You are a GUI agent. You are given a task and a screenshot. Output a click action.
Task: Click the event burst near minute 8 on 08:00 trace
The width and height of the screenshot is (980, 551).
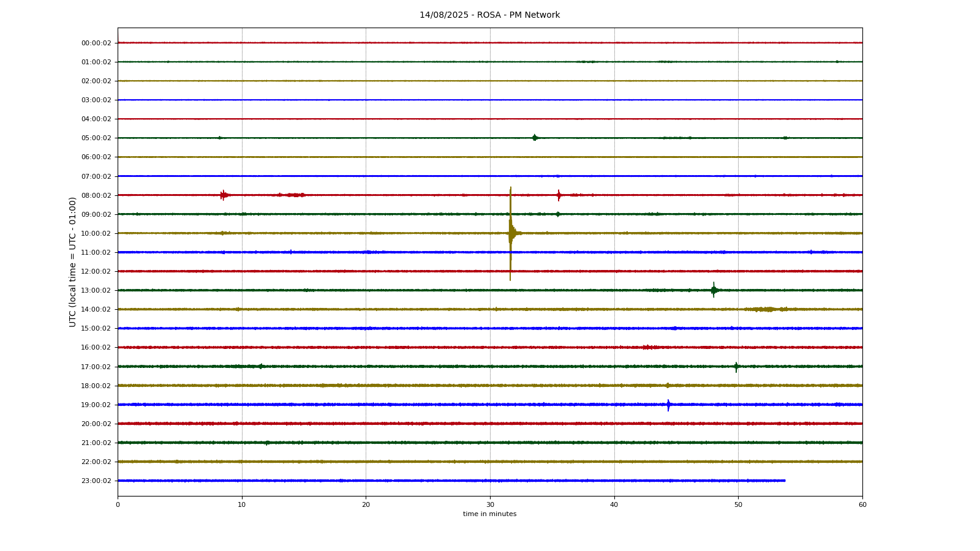(224, 195)
